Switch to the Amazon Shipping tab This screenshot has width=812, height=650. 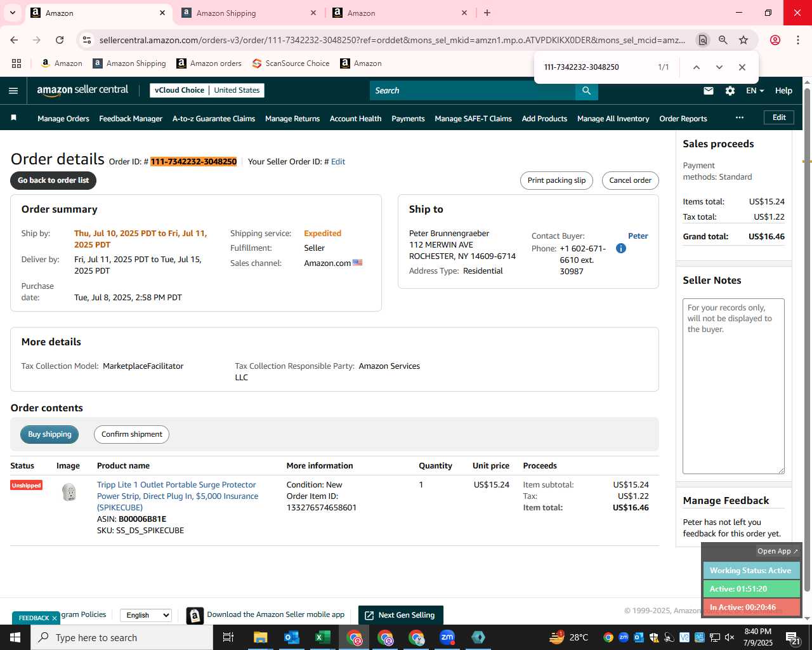click(x=249, y=13)
